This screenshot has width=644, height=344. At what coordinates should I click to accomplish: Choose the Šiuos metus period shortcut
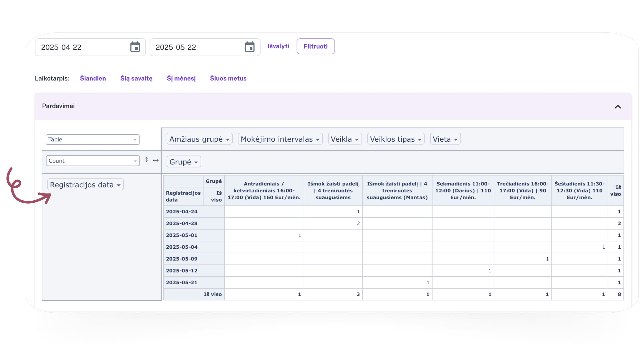click(228, 78)
